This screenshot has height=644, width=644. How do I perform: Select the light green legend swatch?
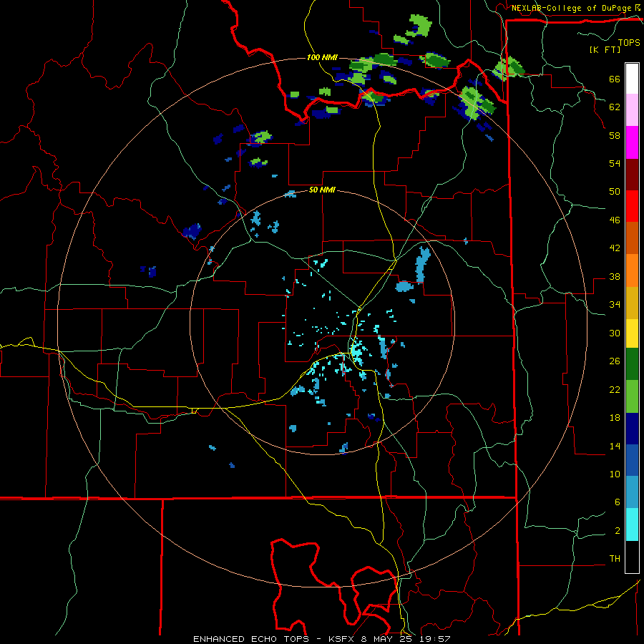pyautogui.click(x=632, y=396)
